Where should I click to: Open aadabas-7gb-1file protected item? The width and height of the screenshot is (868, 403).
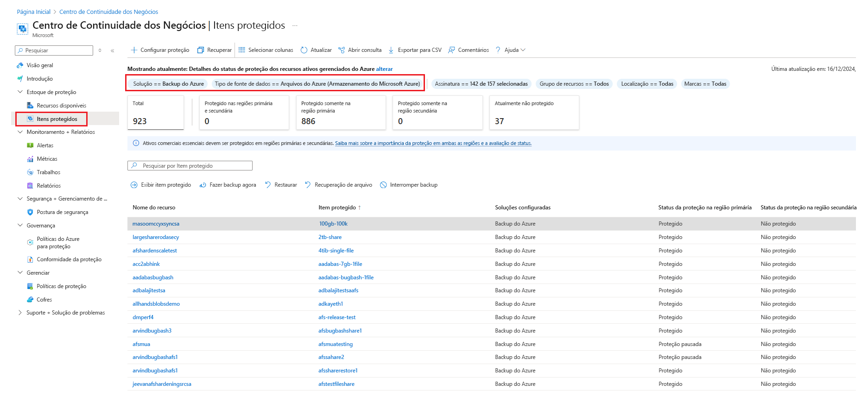pyautogui.click(x=340, y=264)
